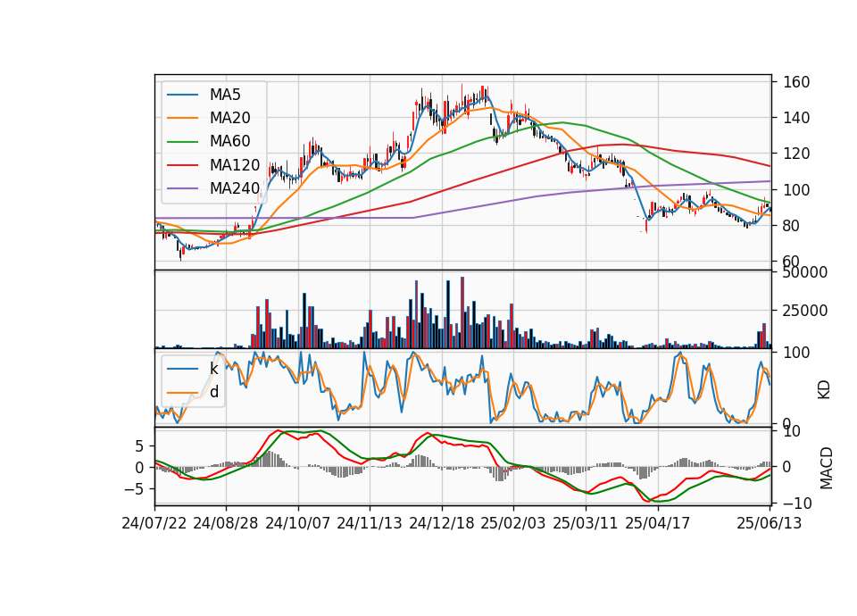Click the 25/03/11 date label
Screen dimensions: 857x616
coord(586,523)
